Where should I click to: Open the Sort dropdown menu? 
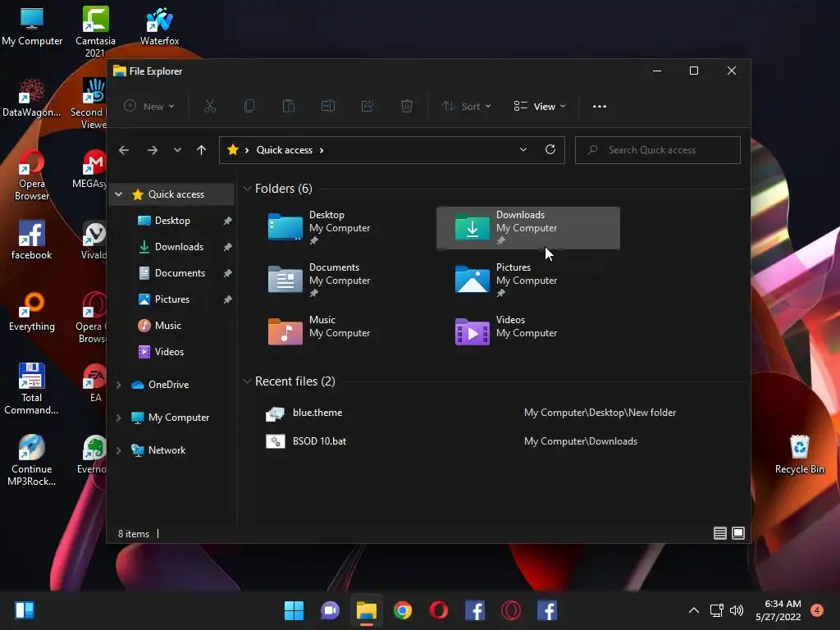click(466, 106)
